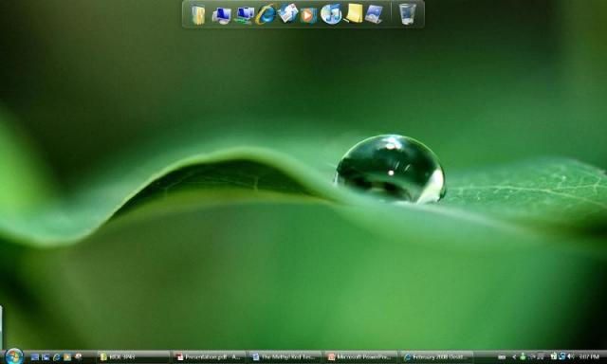Open the Windows Start orb
607x364 pixels.
point(14,355)
